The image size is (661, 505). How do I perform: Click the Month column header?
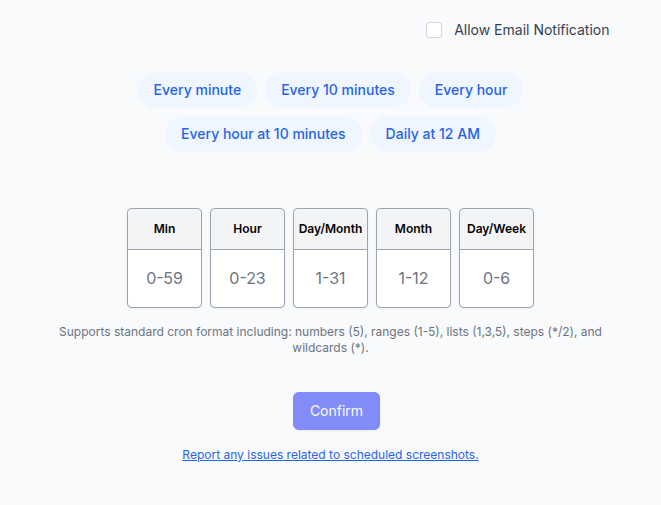coord(414,229)
